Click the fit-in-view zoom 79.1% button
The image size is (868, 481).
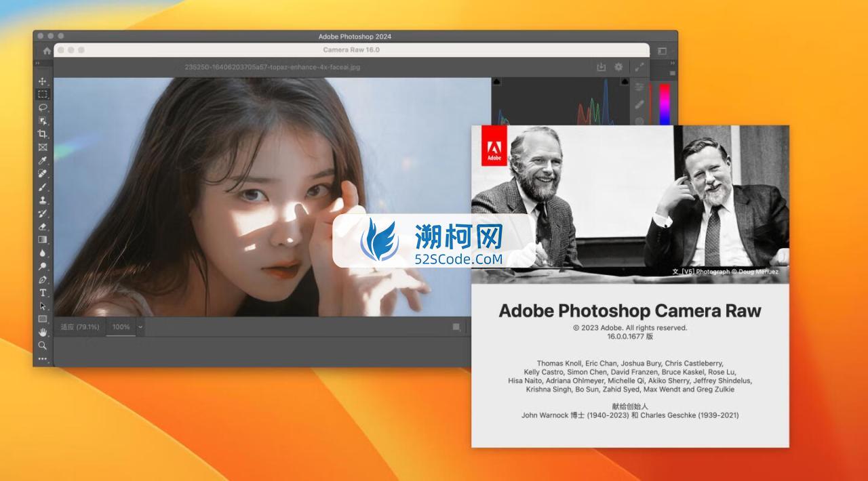(x=80, y=327)
